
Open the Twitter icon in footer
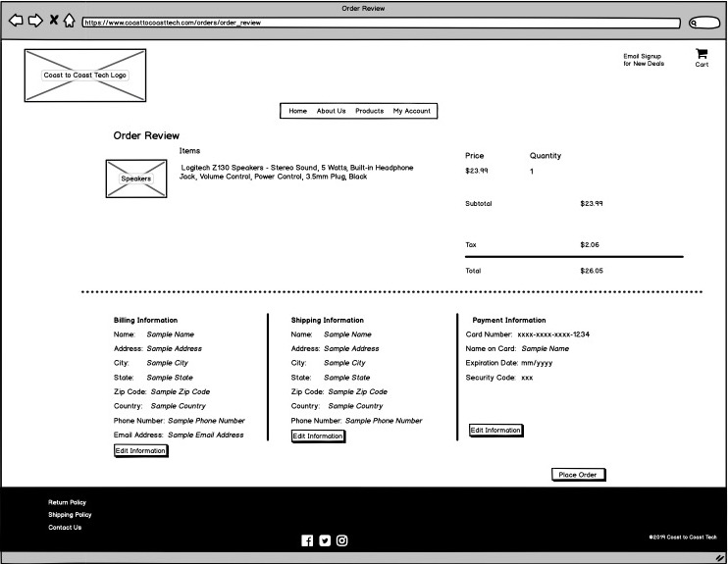pos(325,540)
